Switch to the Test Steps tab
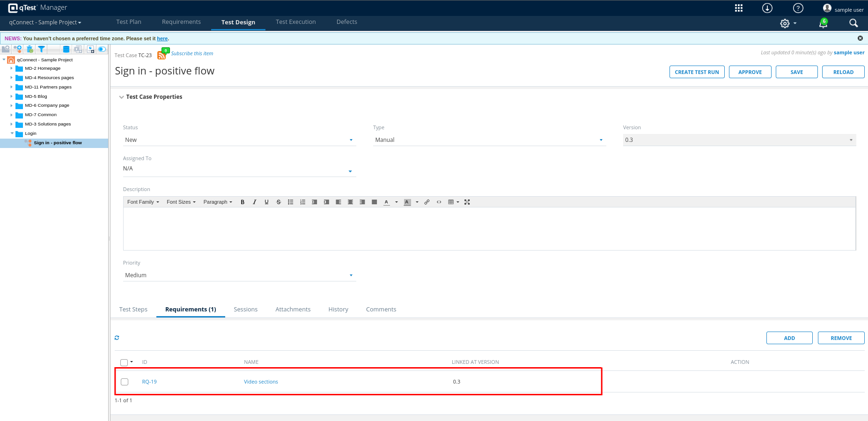This screenshot has height=421, width=868. (x=133, y=310)
